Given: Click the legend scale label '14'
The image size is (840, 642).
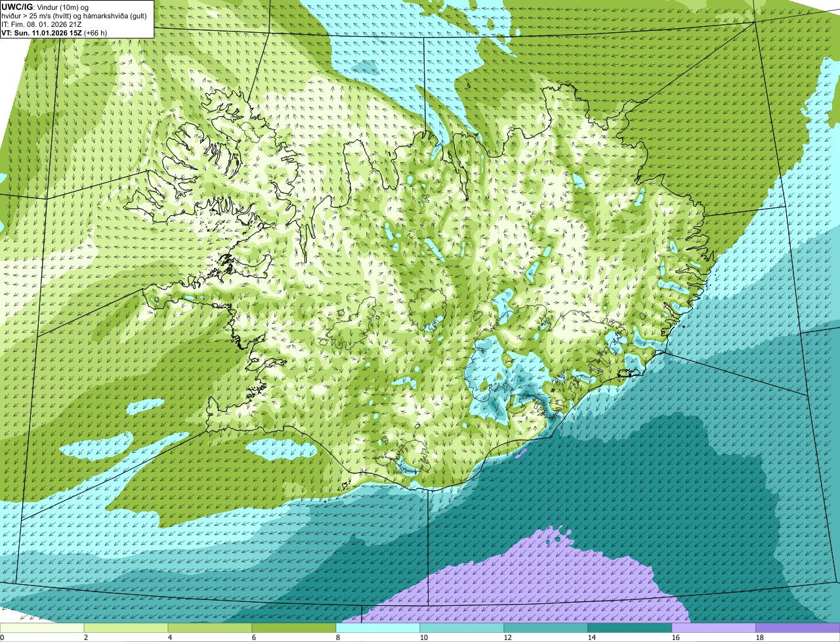Looking at the screenshot, I should point(592,637).
